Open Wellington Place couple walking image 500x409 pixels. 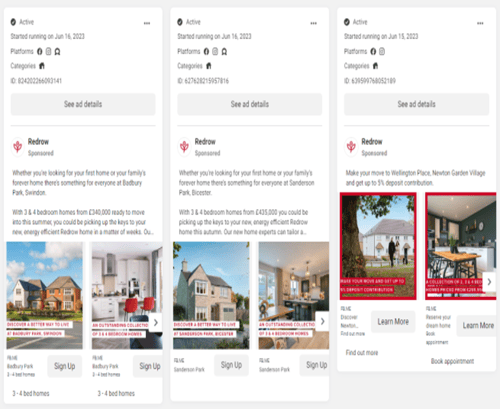[378, 246]
